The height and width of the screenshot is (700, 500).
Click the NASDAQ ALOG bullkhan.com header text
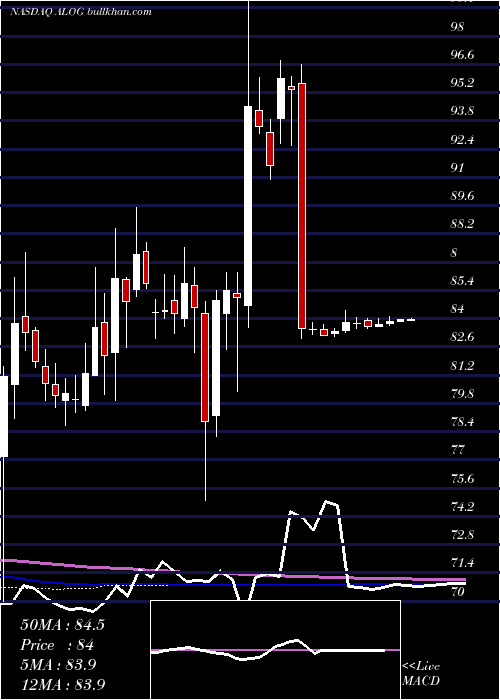pos(81,12)
